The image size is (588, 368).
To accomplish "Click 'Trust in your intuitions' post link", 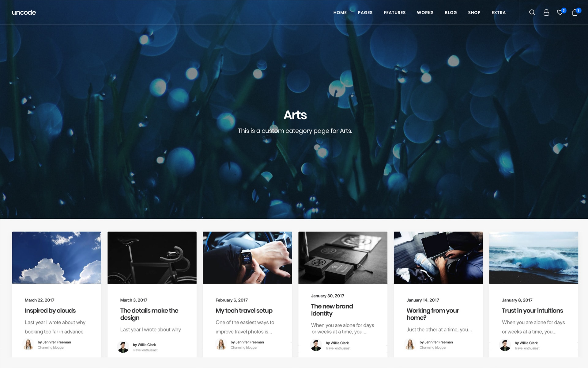I will pyautogui.click(x=532, y=310).
